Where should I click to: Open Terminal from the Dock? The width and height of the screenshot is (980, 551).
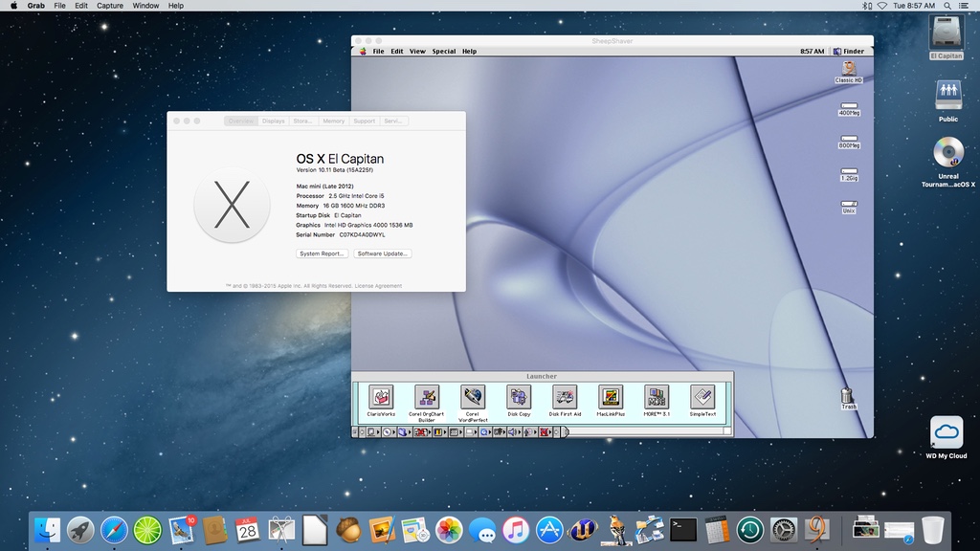tap(683, 530)
